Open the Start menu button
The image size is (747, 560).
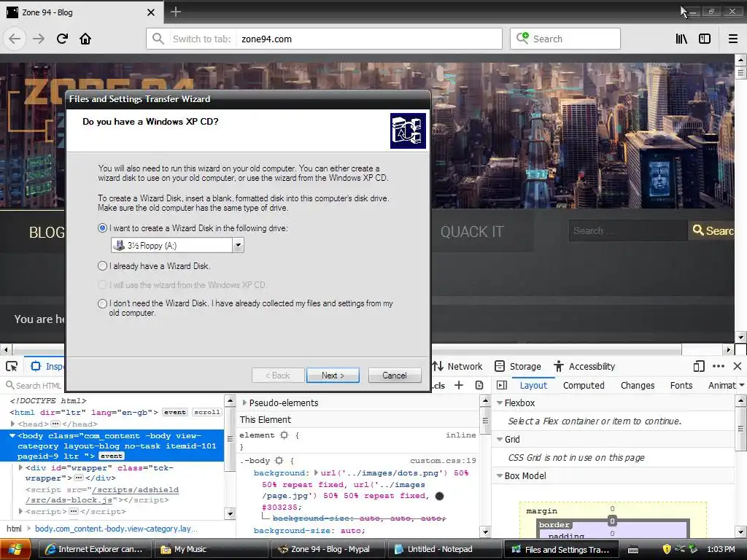(15, 550)
